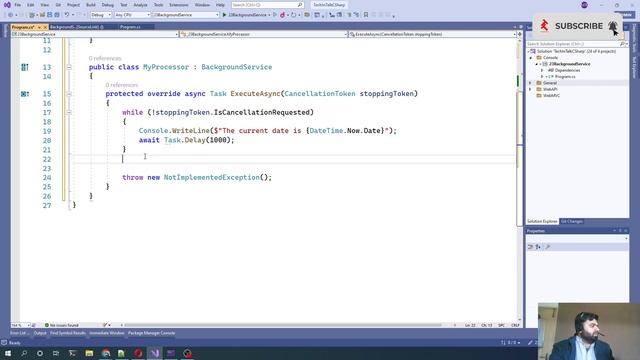Click the margin glyph on line 13
Viewport: 640px width, 360px height.
pos(25,67)
